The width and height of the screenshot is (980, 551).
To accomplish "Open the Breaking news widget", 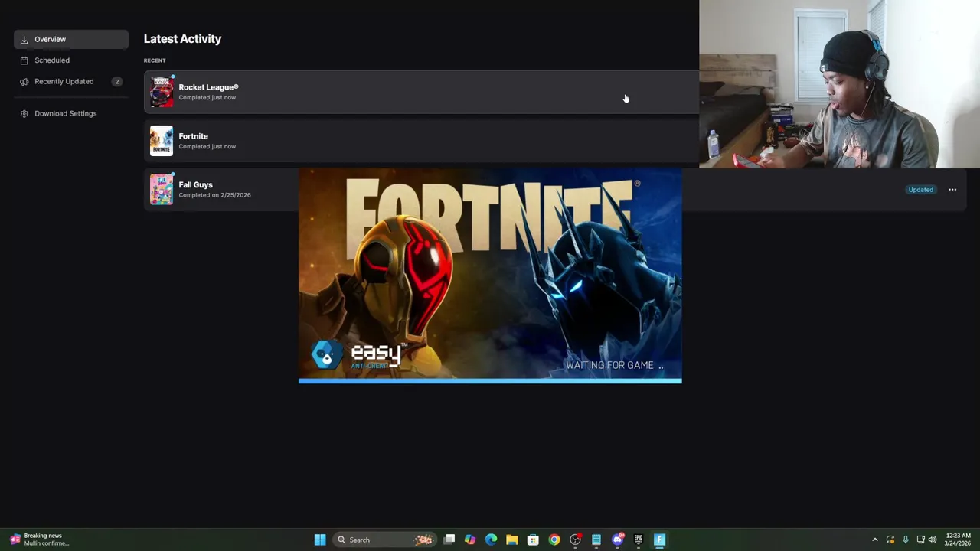I will coord(40,540).
